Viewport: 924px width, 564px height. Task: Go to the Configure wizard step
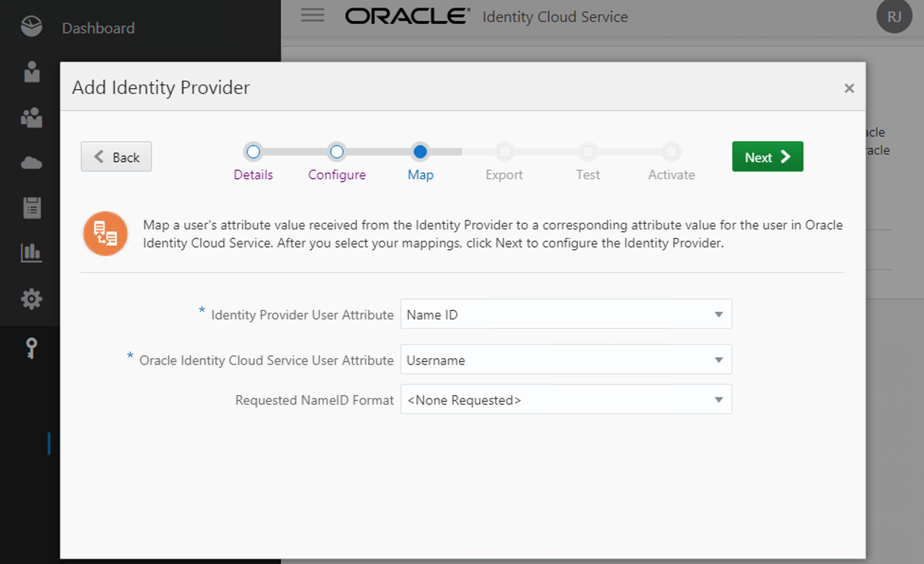(337, 162)
